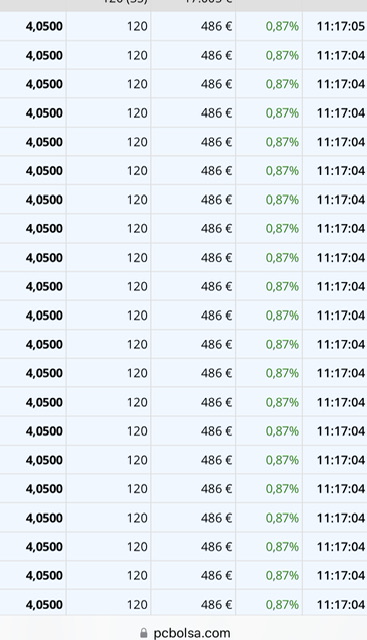Click the bottom row's green 0,87% value
Image resolution: width=367 pixels, height=640 pixels.
282,604
